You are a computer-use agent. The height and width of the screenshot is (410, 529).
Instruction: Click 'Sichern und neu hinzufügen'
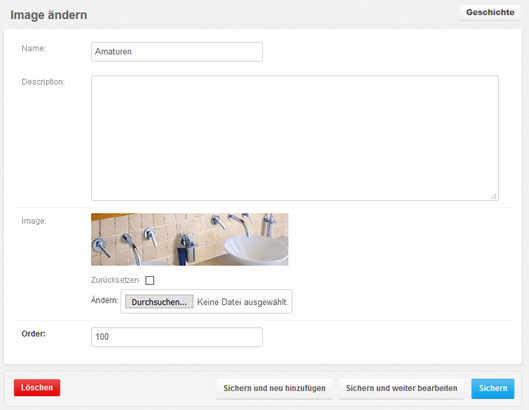coord(274,388)
